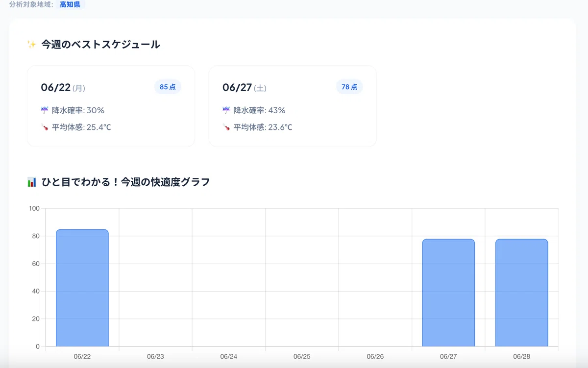Select the 85点 score badge
Screen dimensions: 588x368
168,87
